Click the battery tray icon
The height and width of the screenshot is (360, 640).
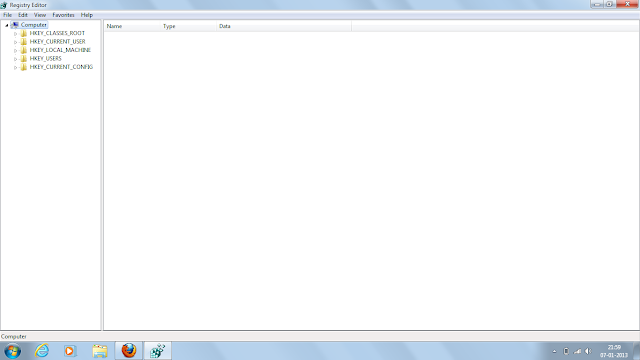(566, 351)
